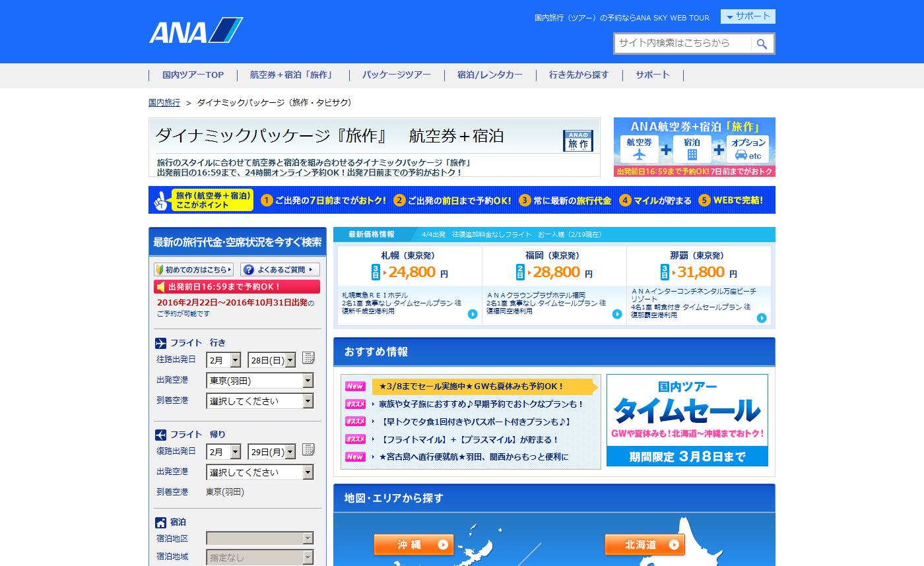Viewport: 924px width, 566px height.
Task: Open return month dropdown showing 2月
Action: click(224, 452)
